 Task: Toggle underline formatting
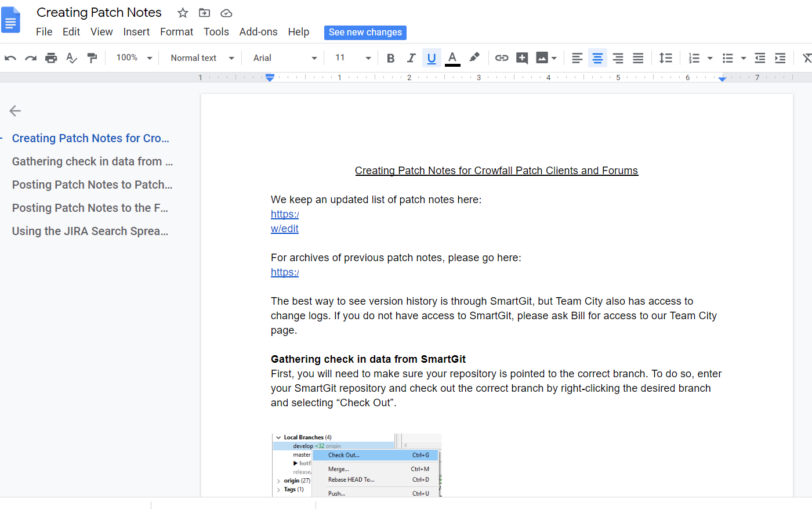tap(432, 57)
